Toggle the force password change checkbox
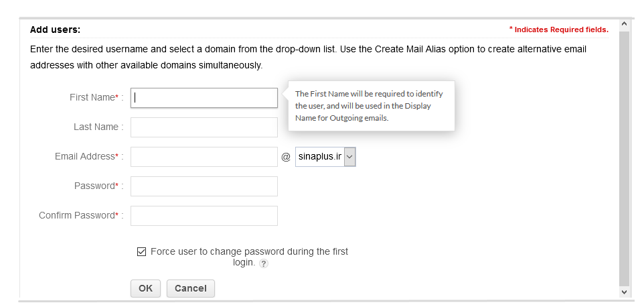This screenshot has height=307, width=644. coord(141,252)
